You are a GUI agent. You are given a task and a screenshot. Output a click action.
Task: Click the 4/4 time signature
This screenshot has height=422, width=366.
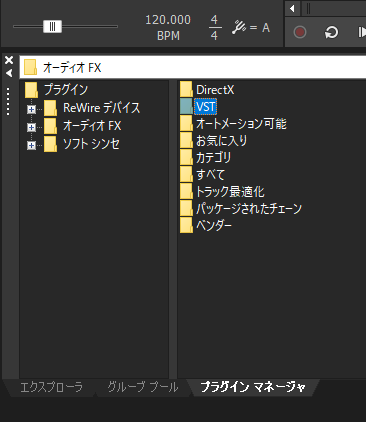click(x=214, y=27)
